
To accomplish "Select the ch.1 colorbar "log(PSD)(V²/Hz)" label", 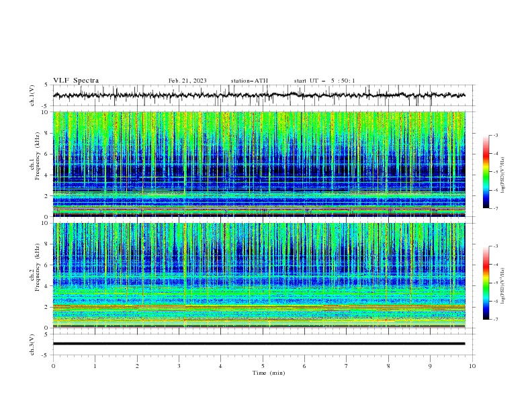I will [503, 175].
